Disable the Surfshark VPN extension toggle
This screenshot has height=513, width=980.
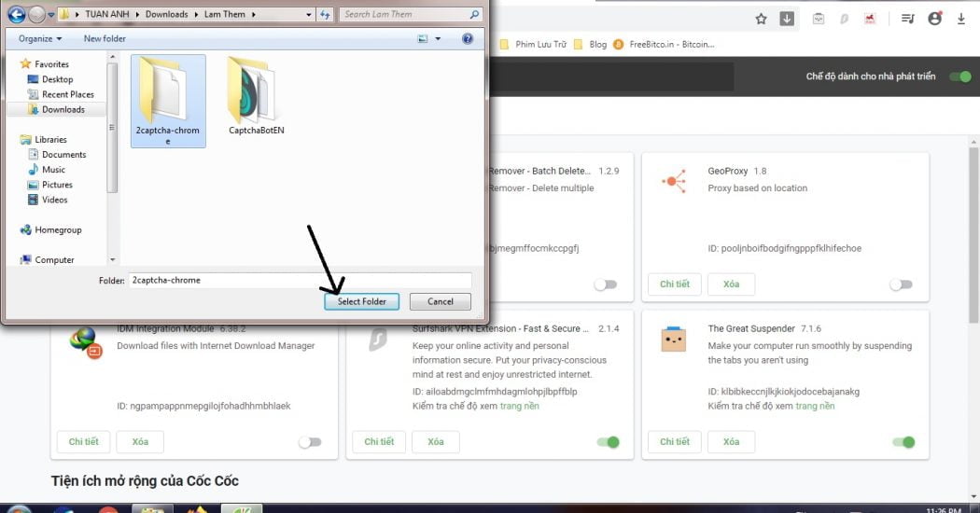tap(608, 442)
